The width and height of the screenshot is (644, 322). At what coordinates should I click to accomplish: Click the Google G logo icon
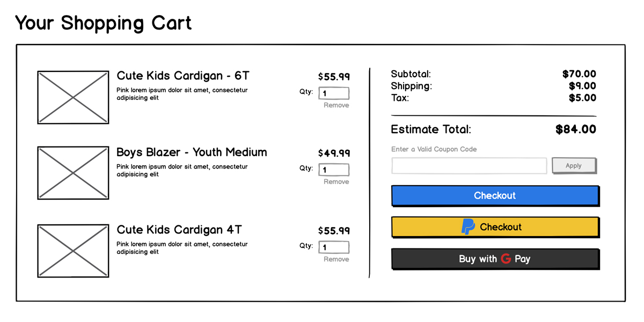(506, 259)
